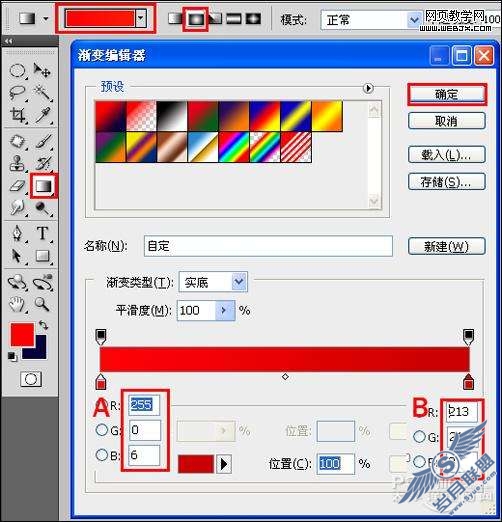Select the Type tool
This screenshot has width=502, height=522.
click(x=43, y=233)
